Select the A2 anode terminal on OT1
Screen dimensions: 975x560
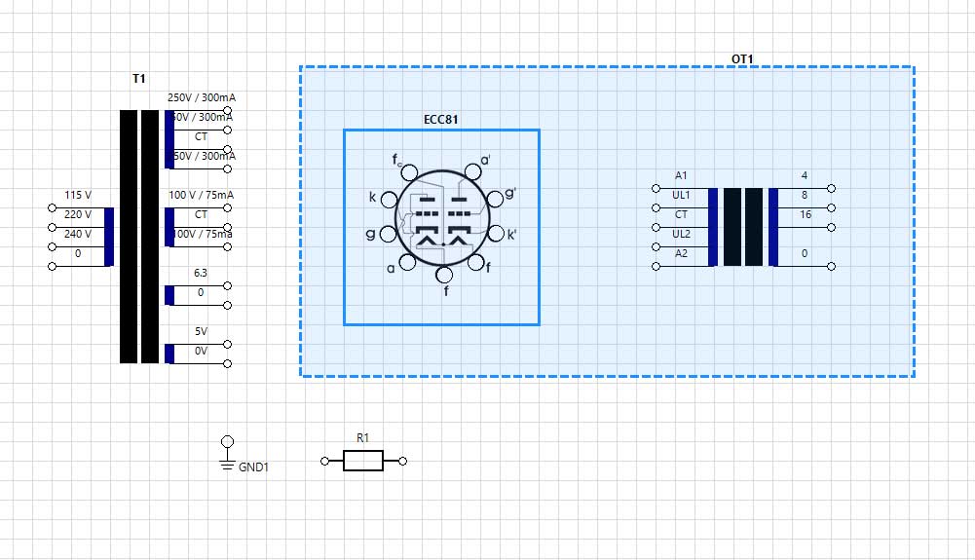coord(655,266)
